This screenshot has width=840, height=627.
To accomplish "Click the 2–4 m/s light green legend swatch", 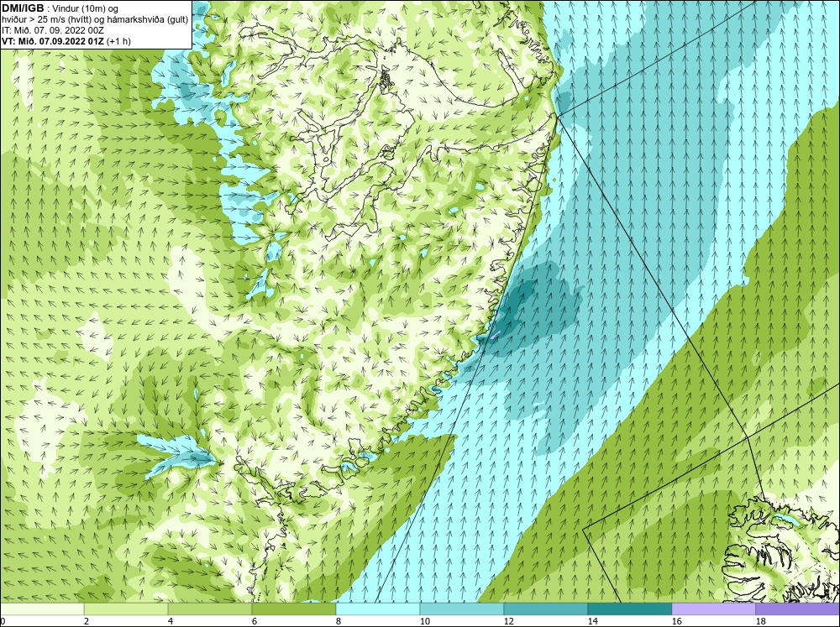I will tap(126, 609).
